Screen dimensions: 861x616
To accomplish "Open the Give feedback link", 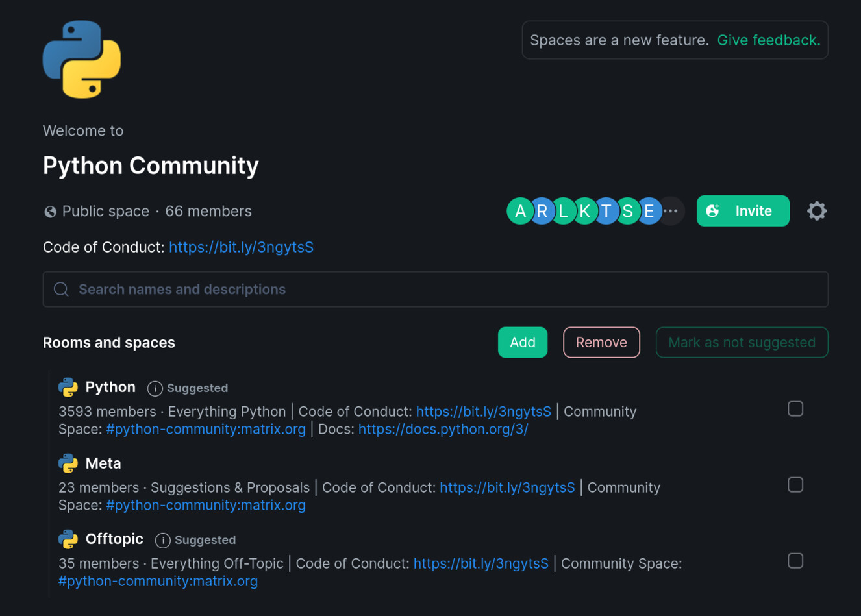I will click(768, 40).
